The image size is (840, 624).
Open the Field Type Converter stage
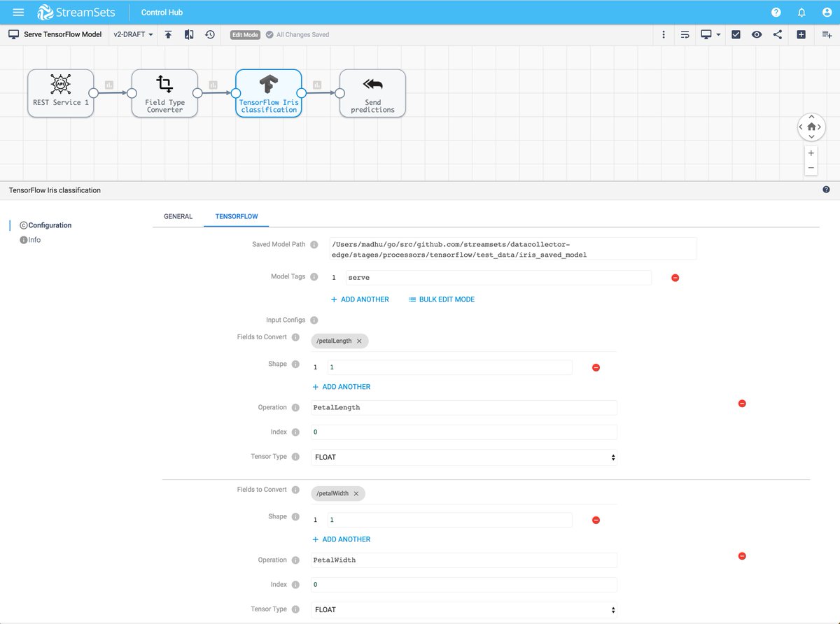pyautogui.click(x=164, y=92)
